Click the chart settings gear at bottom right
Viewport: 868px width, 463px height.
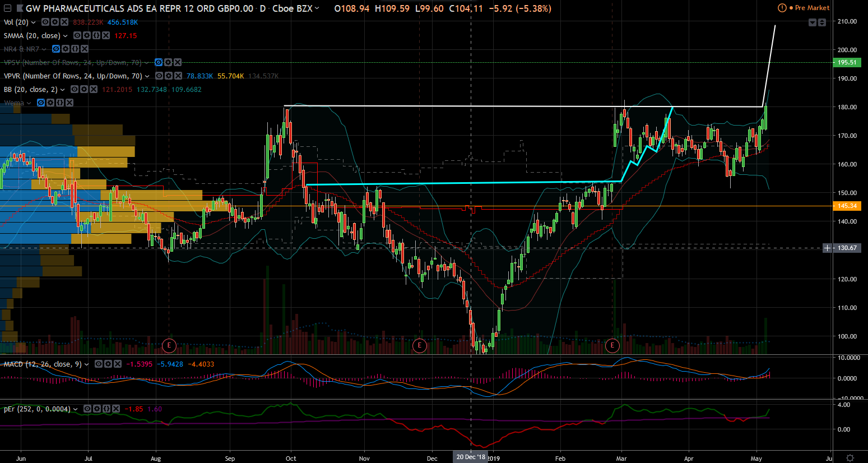(x=850, y=458)
